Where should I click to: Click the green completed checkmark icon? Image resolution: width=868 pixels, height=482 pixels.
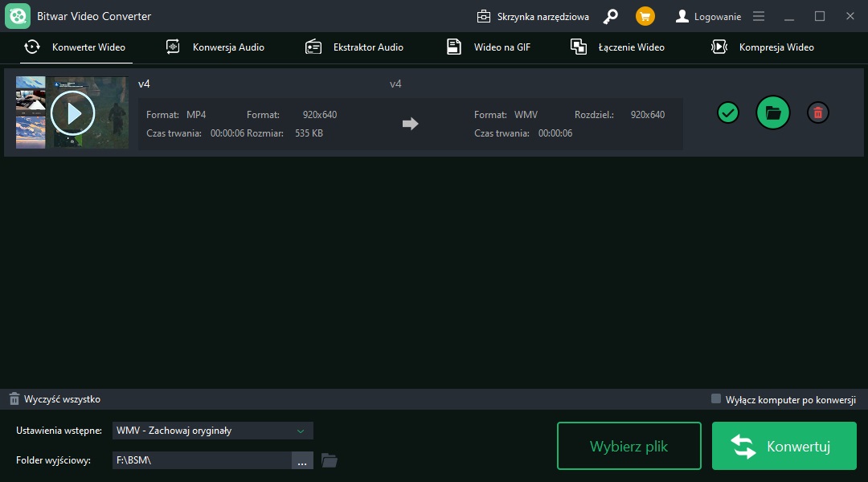pos(728,112)
